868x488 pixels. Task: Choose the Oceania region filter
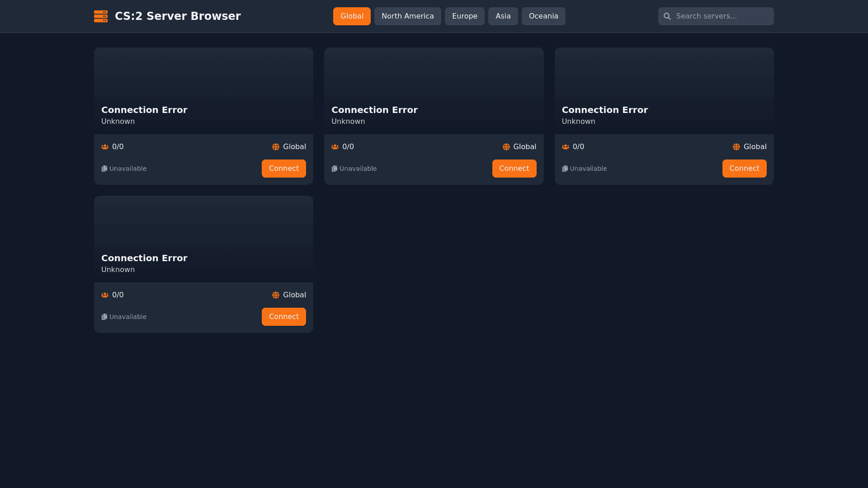pyautogui.click(x=543, y=16)
